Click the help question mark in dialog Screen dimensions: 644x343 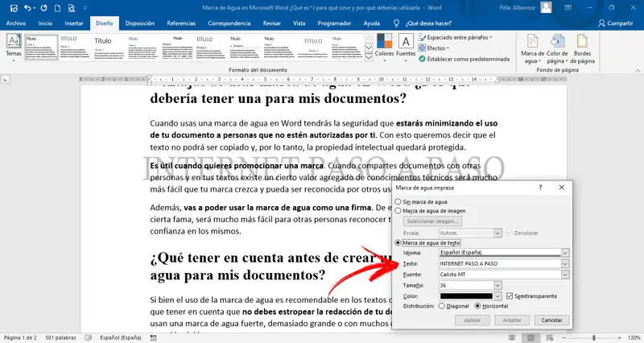pyautogui.click(x=540, y=188)
